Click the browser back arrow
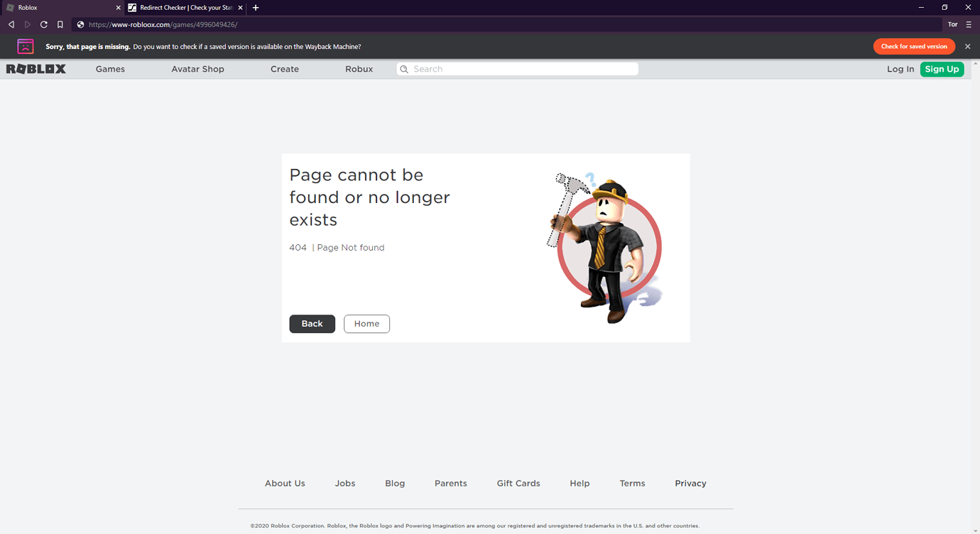Image resolution: width=980 pixels, height=534 pixels. click(x=11, y=24)
